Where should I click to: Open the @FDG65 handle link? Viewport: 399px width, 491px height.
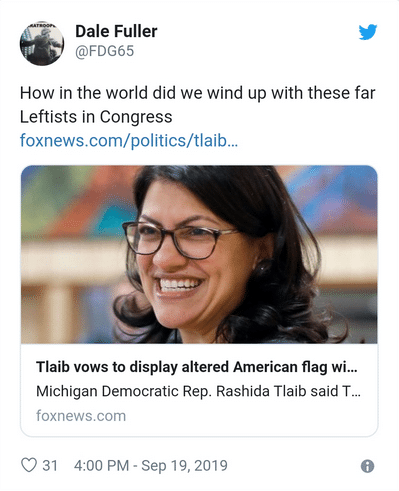pyautogui.click(x=105, y=51)
